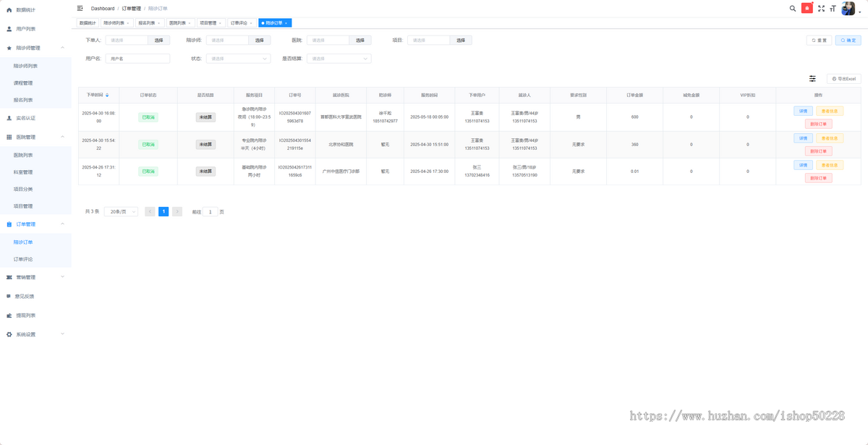The image size is (868, 445).
Task: Open the 是否结算 filter dropdown
Action: [x=339, y=59]
